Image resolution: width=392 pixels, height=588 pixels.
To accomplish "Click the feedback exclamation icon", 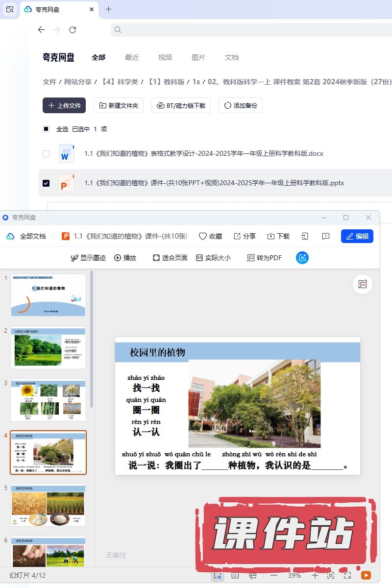I will click(x=326, y=236).
